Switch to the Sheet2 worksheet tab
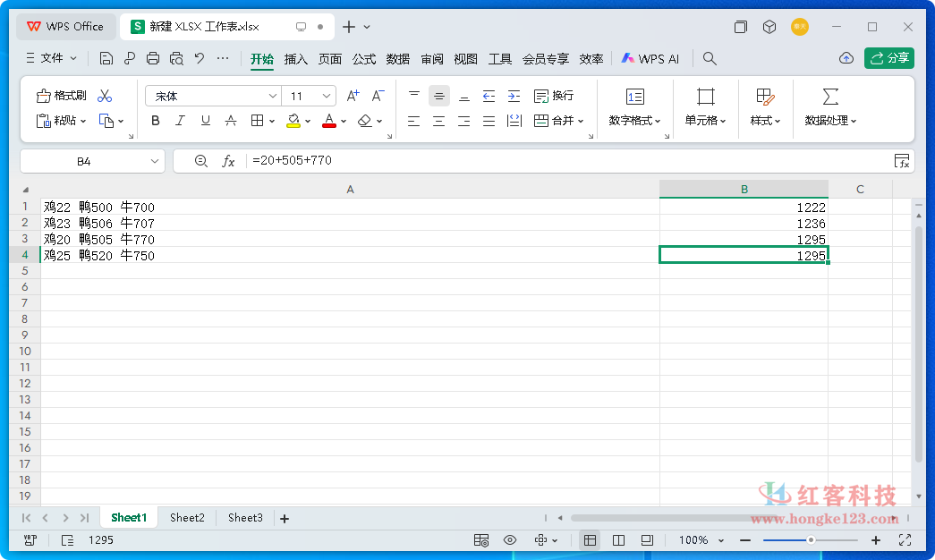Image resolution: width=935 pixels, height=560 pixels. 187,518
